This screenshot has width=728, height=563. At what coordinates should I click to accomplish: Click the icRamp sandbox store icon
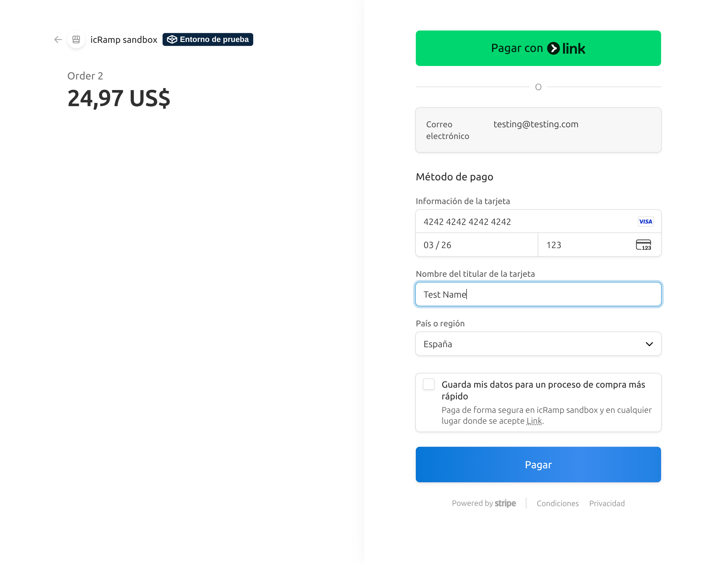[x=76, y=39]
